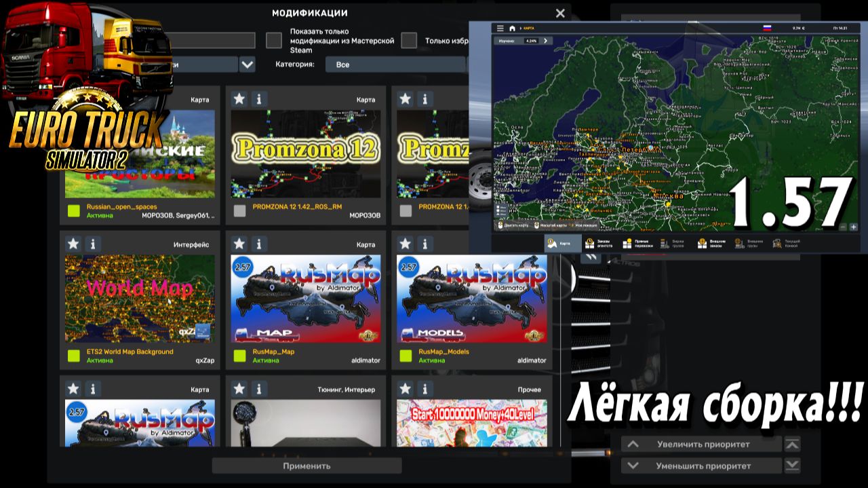
Task: Toggle RusMap_Map active checkbox
Action: pyautogui.click(x=239, y=356)
